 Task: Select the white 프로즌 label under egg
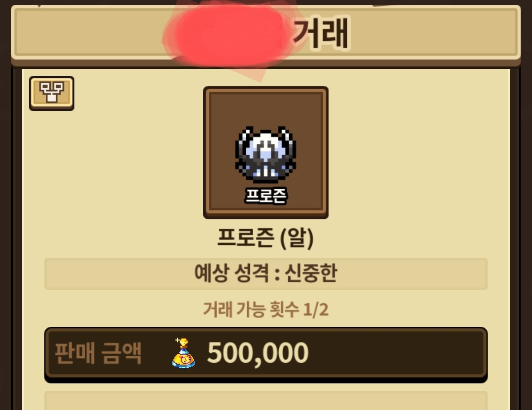tap(266, 196)
